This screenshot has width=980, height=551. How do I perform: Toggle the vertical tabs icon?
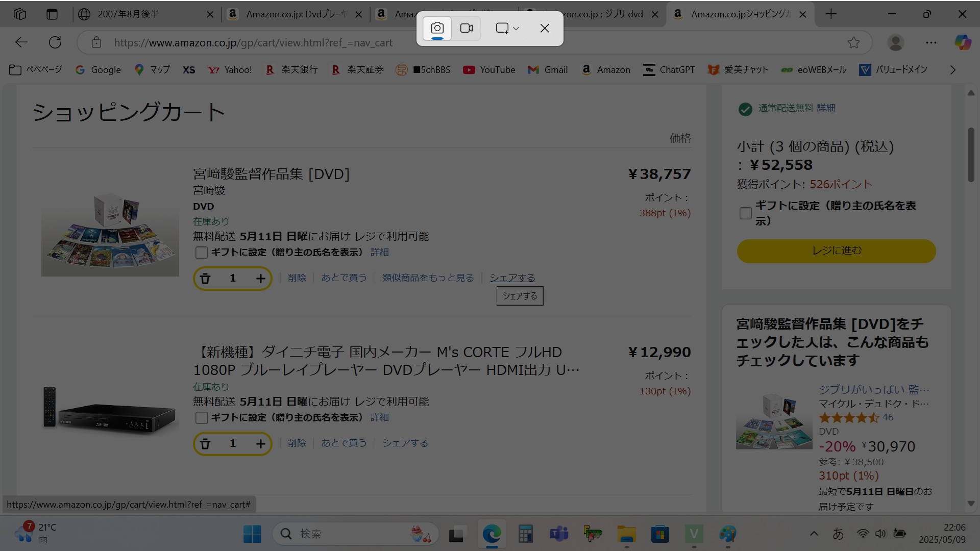click(x=52, y=14)
